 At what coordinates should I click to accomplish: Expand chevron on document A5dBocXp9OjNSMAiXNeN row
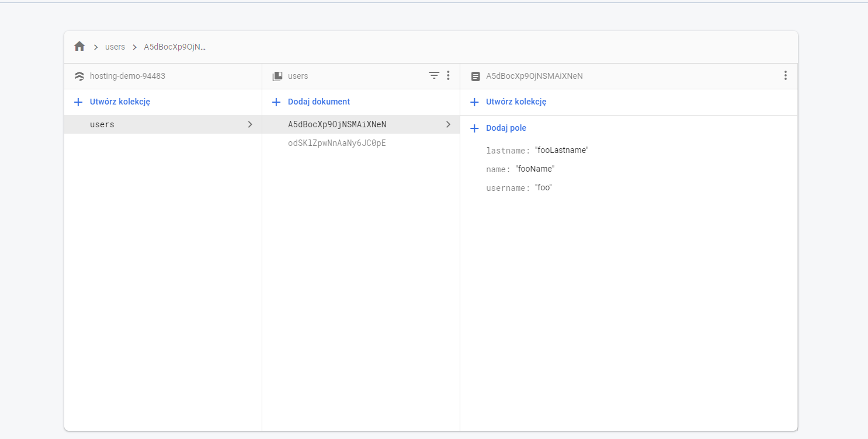448,124
